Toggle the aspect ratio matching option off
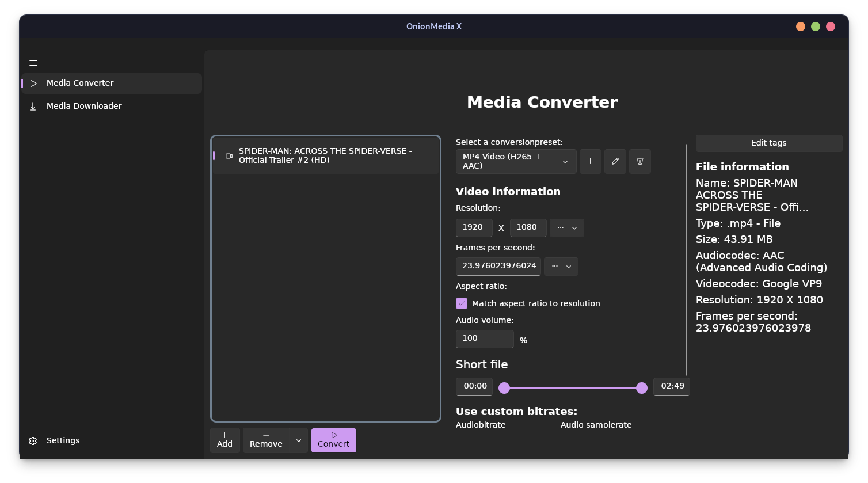Viewport: 868px width, 483px height. point(461,303)
